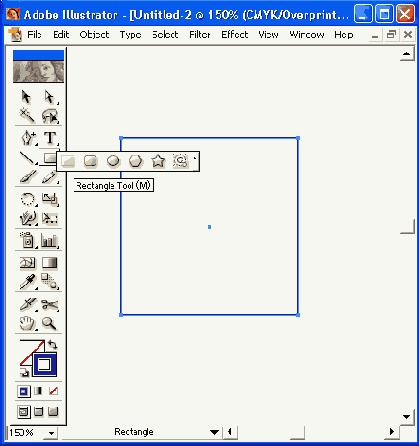Select the Type tool
This screenshot has height=446, width=419.
pos(50,138)
